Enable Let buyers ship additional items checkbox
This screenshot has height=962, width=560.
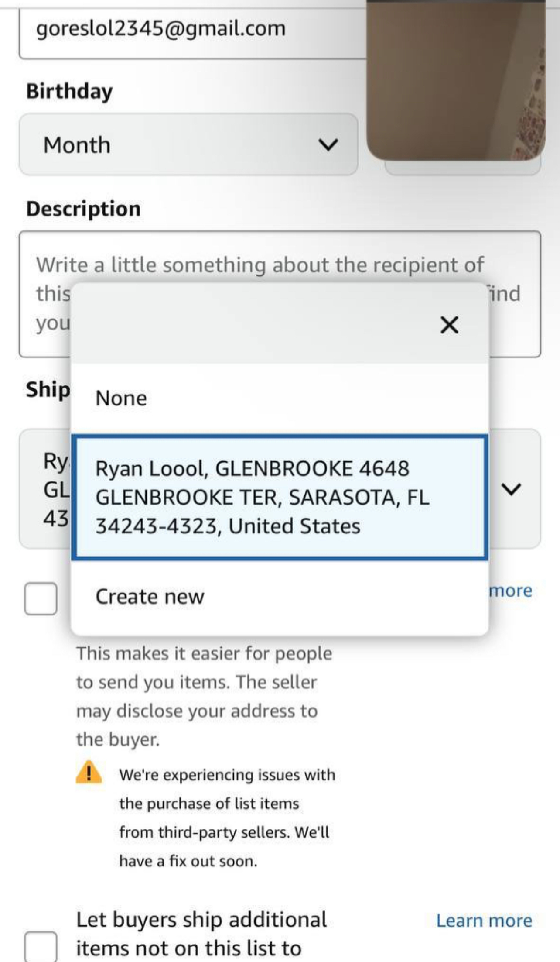(41, 946)
